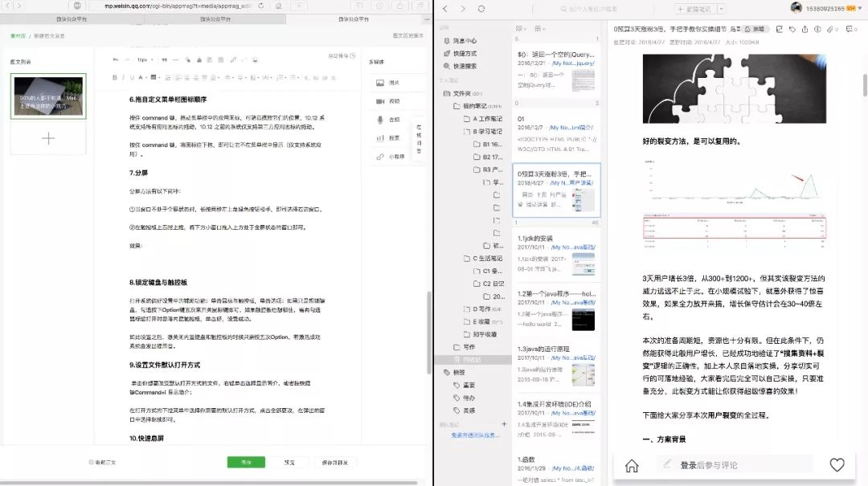Click the search notes input field
Viewport: 868px width, 486px height.
[611, 9]
